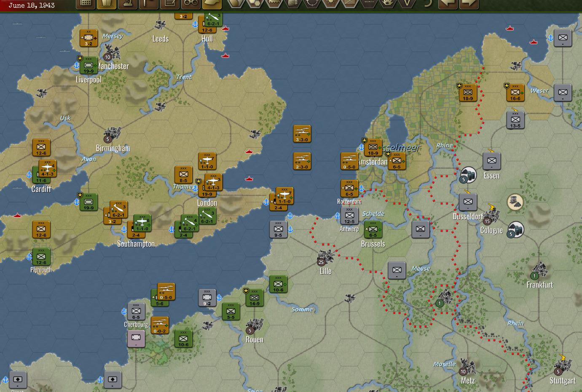The height and width of the screenshot is (392, 582).
Task: Open the research microscope panel
Action: [x=128, y=4]
